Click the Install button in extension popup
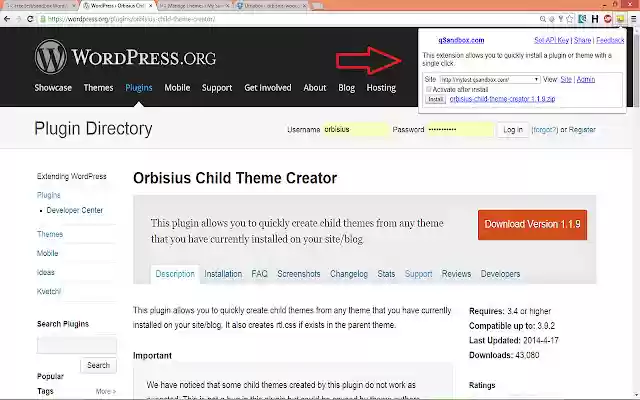 tap(436, 99)
